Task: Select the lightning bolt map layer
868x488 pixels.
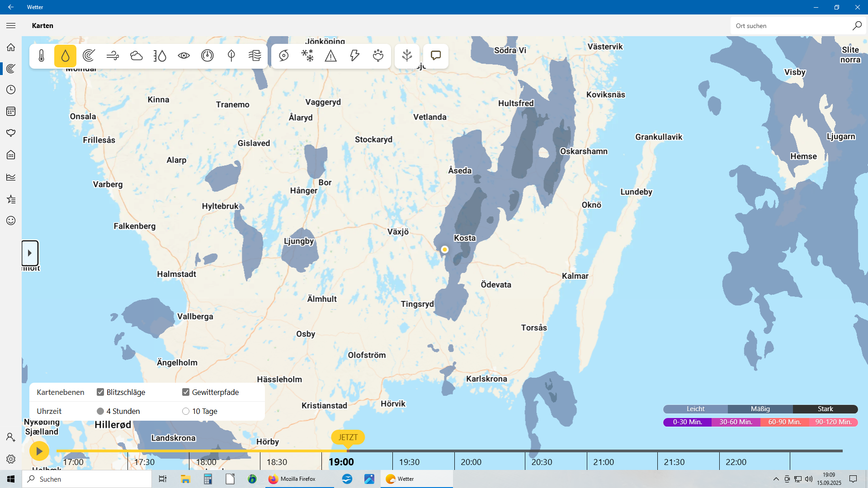Action: tap(354, 56)
